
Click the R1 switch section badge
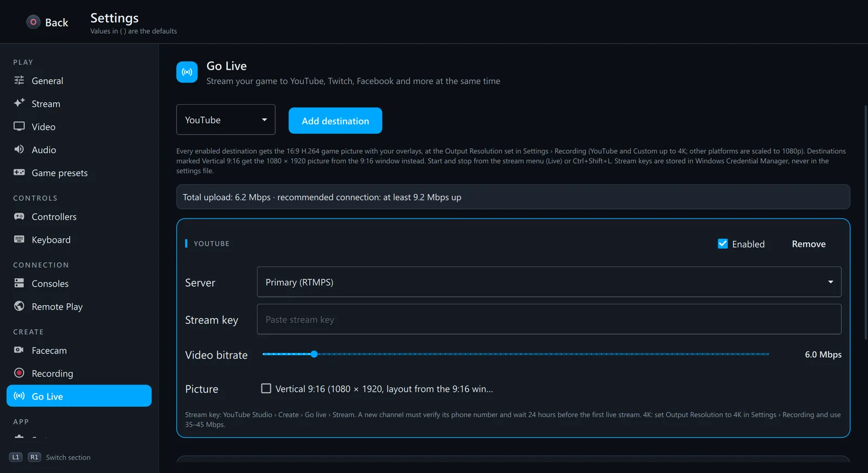coord(34,457)
